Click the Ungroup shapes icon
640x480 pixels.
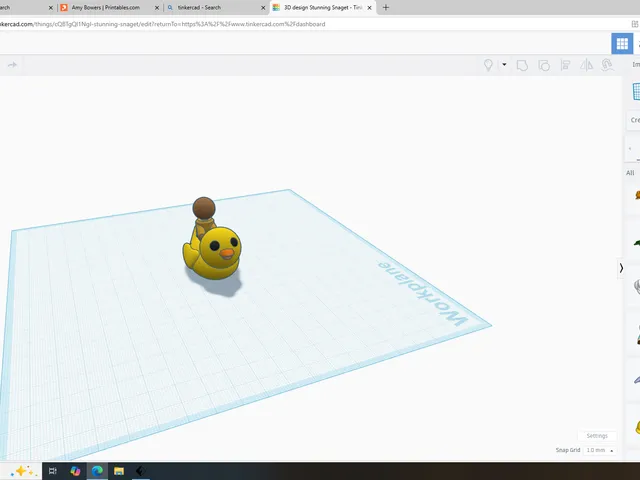(544, 65)
